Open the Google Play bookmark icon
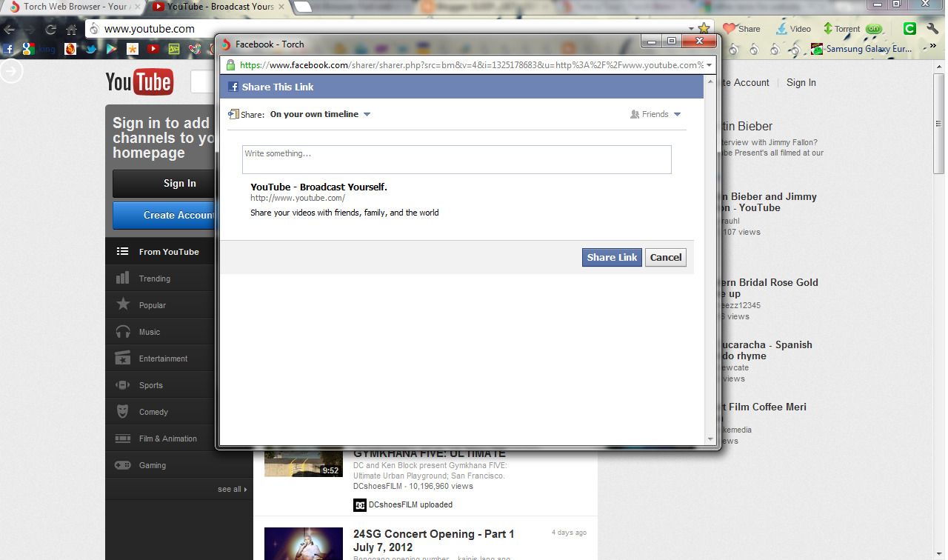Viewport: 948px width, 560px height. click(111, 49)
